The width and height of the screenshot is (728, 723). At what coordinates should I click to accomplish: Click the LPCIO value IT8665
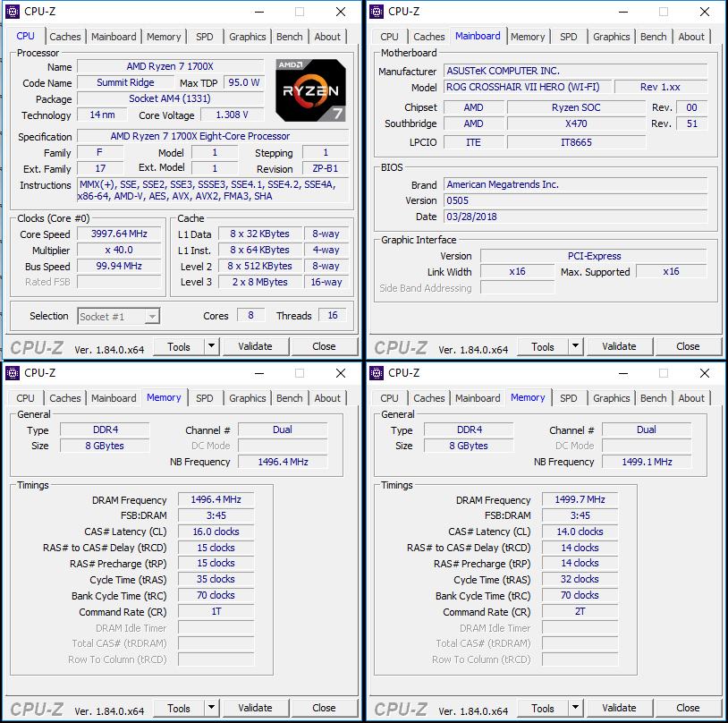coord(576,142)
